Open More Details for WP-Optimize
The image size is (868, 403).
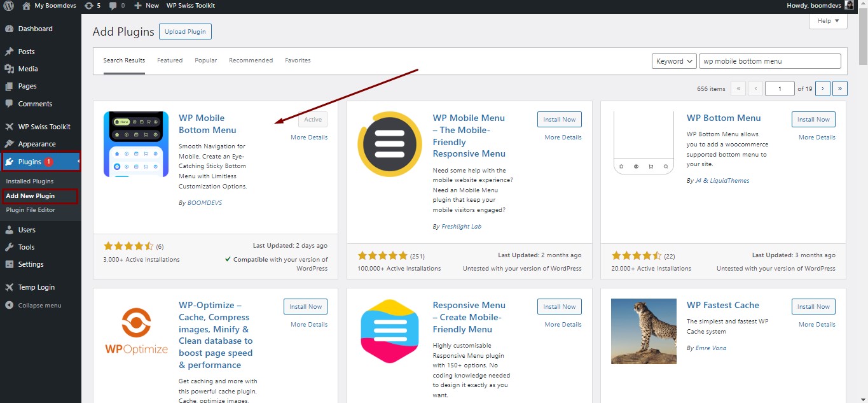(x=309, y=325)
